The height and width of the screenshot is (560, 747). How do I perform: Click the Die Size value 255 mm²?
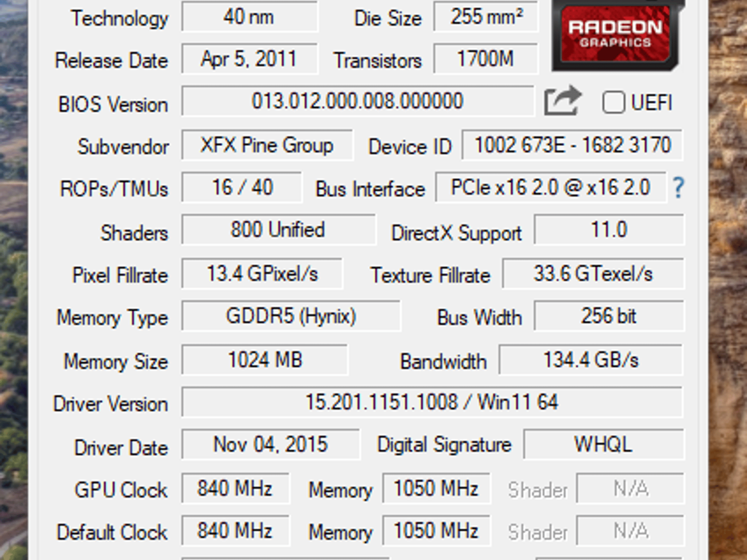tap(485, 17)
